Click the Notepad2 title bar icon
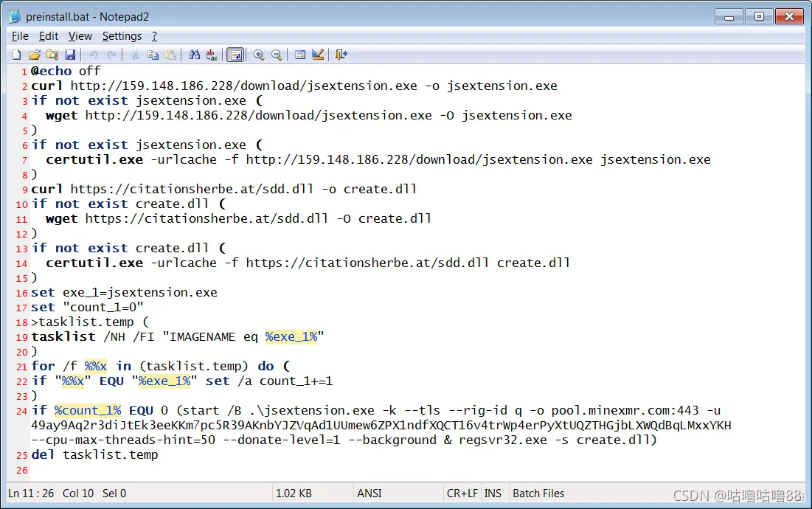Screen dimensions: 812x509 pos(15,16)
